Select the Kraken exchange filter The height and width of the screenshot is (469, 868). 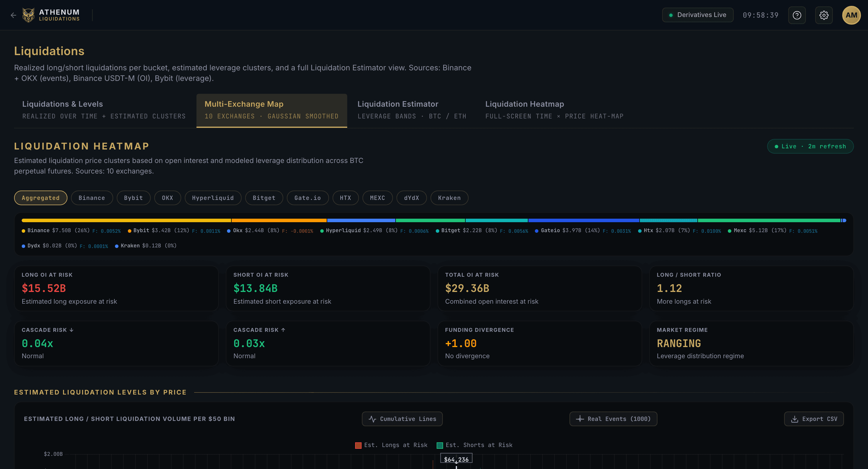(x=450, y=198)
